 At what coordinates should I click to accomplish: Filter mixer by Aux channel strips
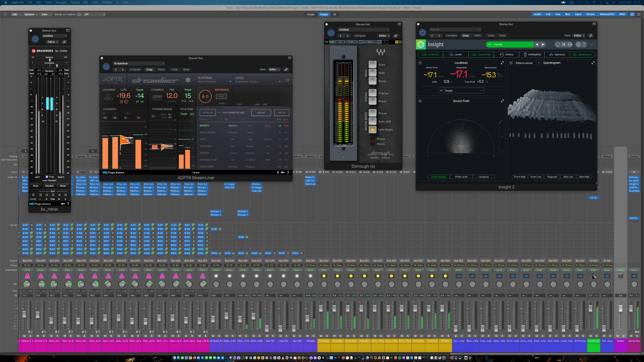pos(558,14)
